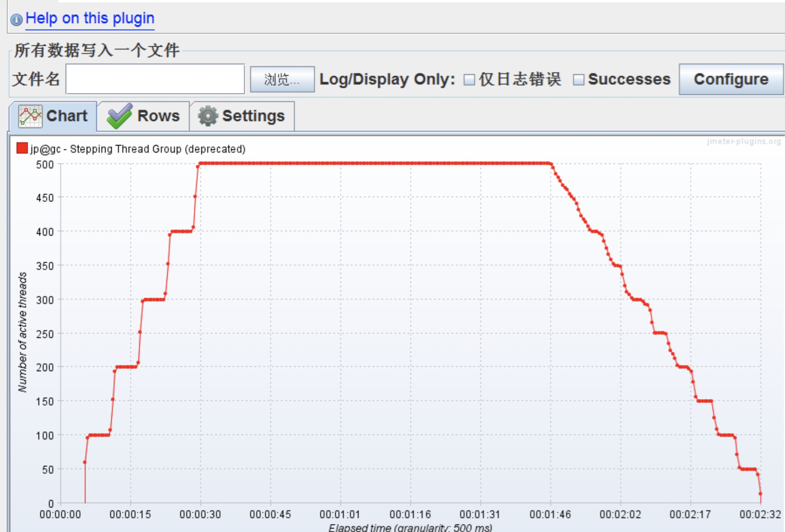Click the 浏览... browse button
785x532 pixels.
coord(282,80)
